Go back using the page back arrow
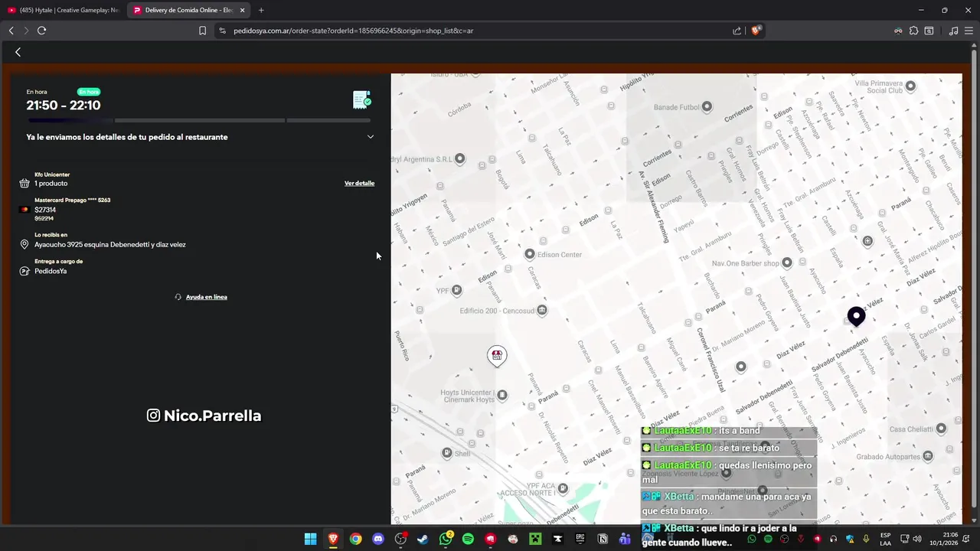 coord(18,52)
